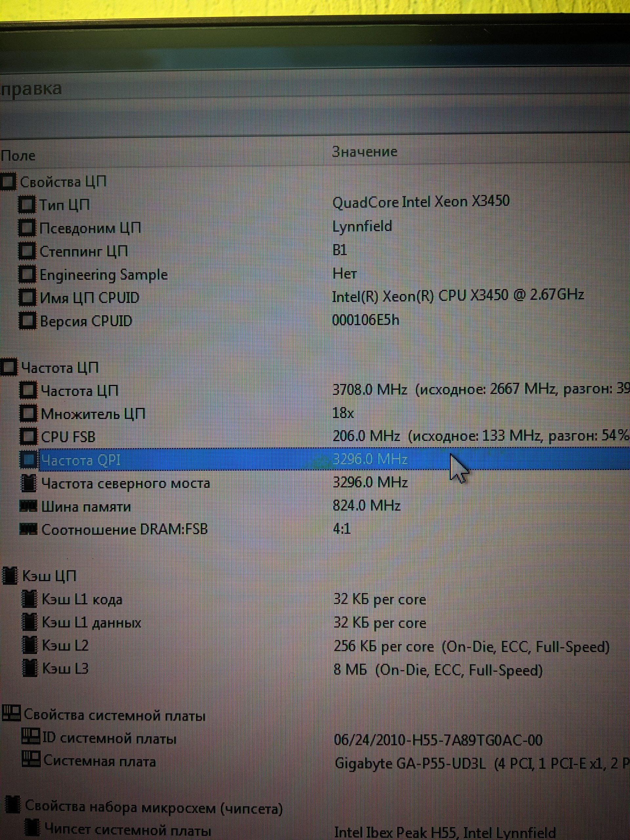
Task: Select the B1 stepping value
Action: (x=340, y=250)
